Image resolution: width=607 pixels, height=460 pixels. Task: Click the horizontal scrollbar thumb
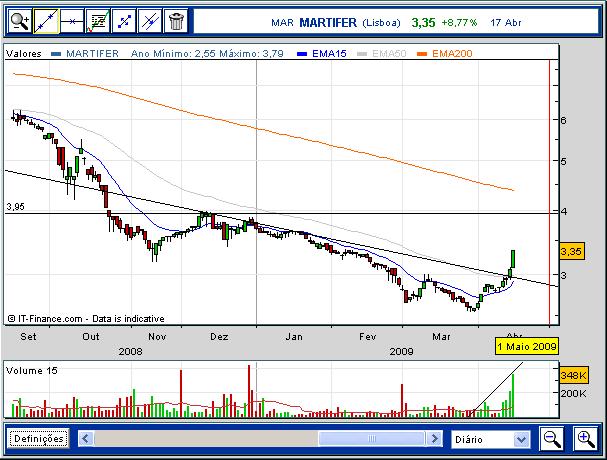click(371, 439)
